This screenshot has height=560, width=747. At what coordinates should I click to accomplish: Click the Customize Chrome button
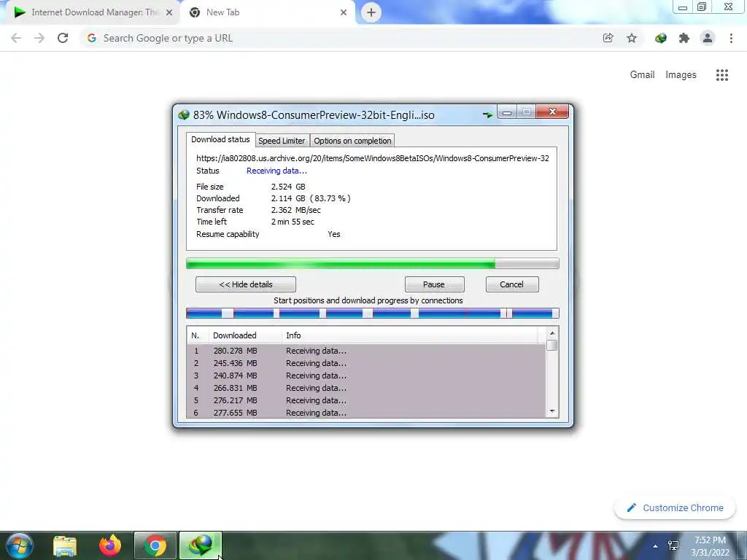click(x=675, y=508)
